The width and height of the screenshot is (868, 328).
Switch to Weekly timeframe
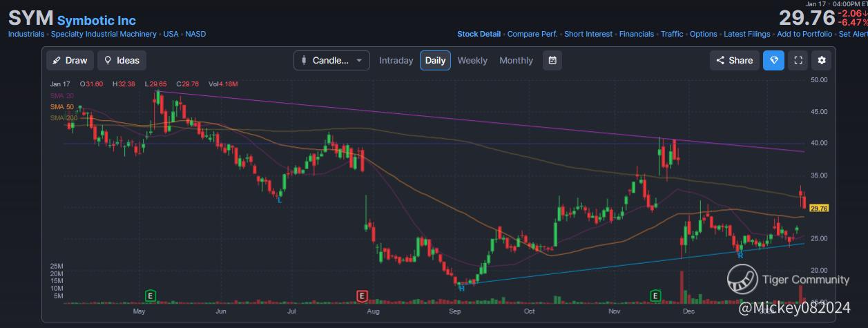[x=472, y=60]
